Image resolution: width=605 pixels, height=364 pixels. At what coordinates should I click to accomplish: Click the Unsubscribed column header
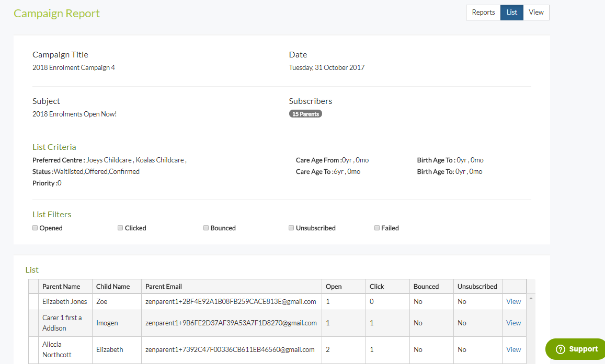(477, 287)
